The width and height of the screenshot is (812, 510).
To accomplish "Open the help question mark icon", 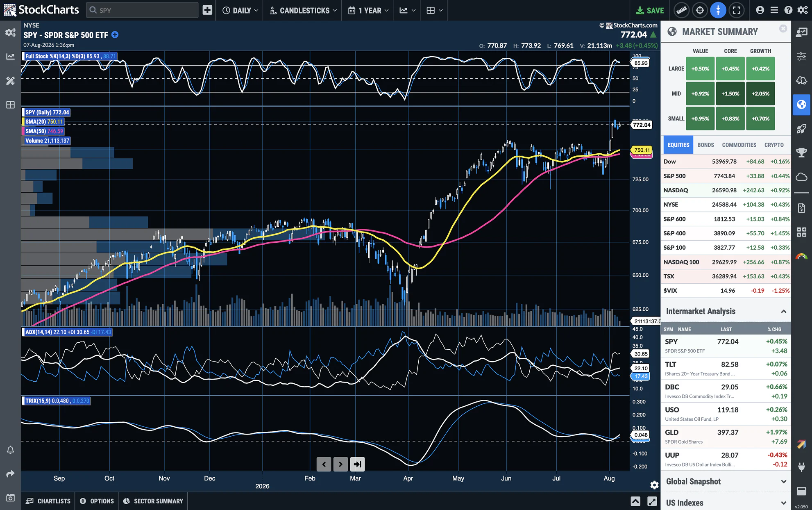I will 788,10.
